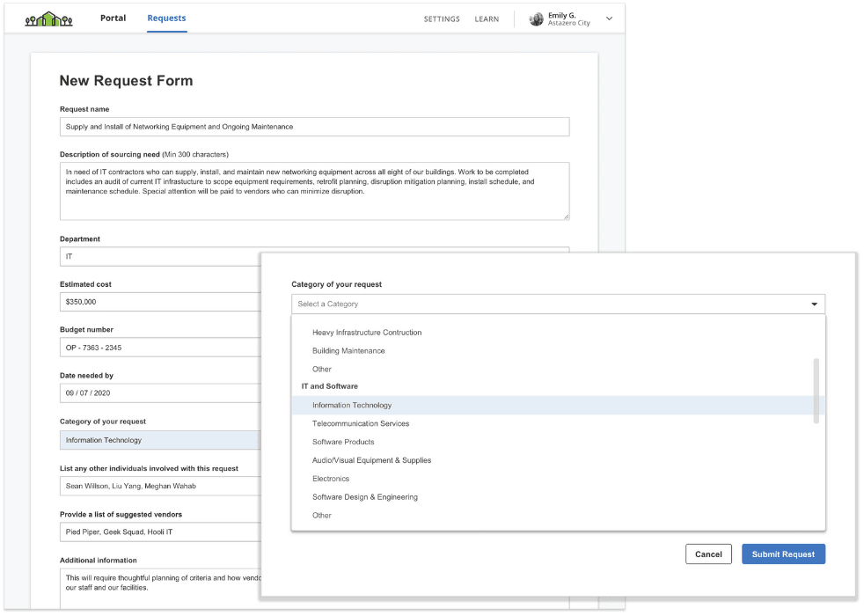Click the category list scrollbar
The image size is (864, 616).
coord(816,390)
